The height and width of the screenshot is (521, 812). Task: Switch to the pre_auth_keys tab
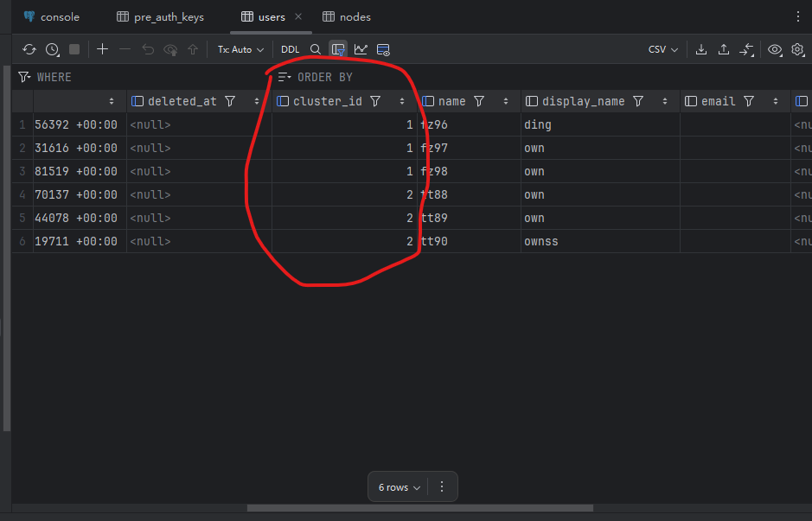(161, 16)
